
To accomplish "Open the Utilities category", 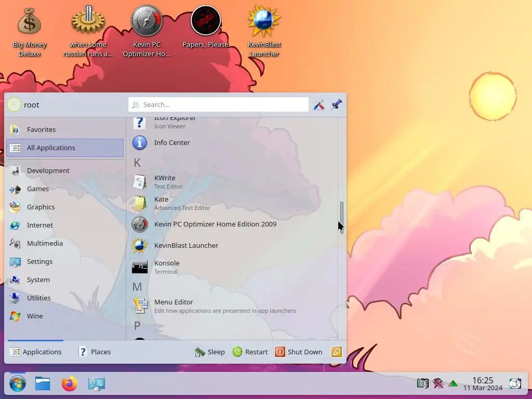I will 65,298.
